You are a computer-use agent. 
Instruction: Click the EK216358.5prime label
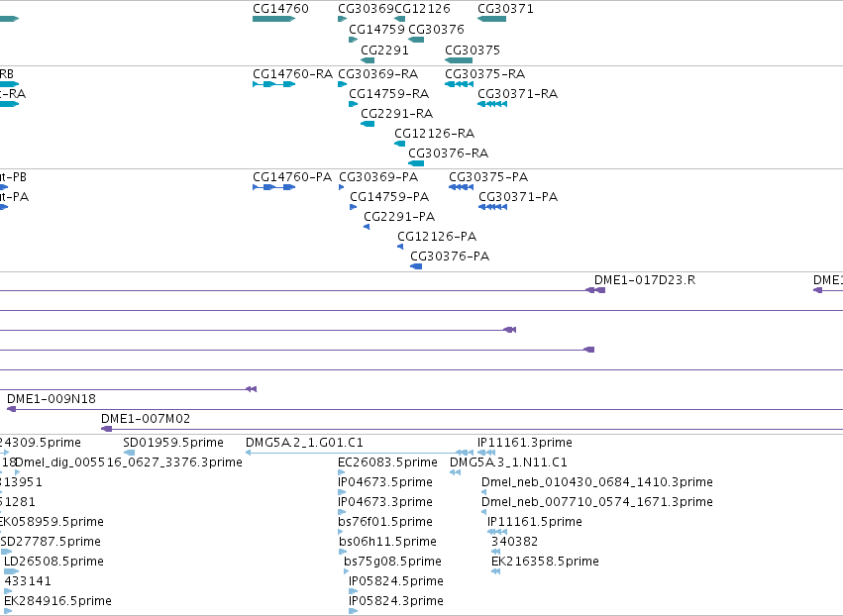(545, 562)
